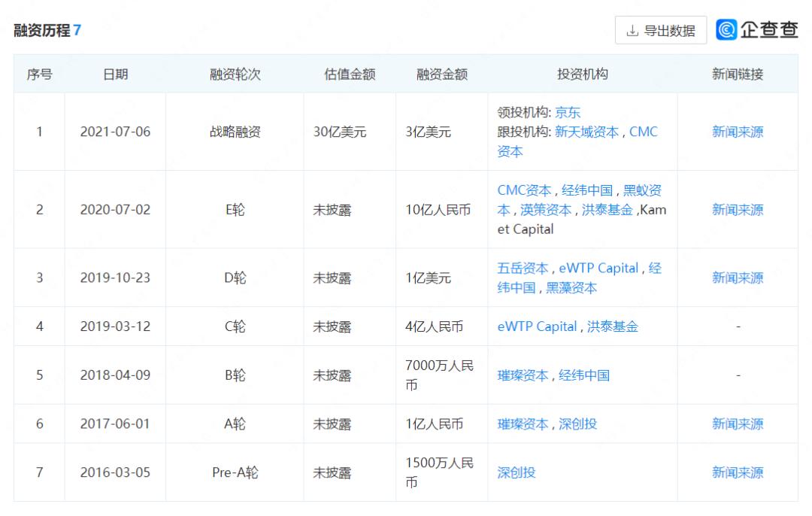The height and width of the screenshot is (516, 812).
Task: Open 深创投 link in the Pre-A轮 row
Action: point(517,472)
